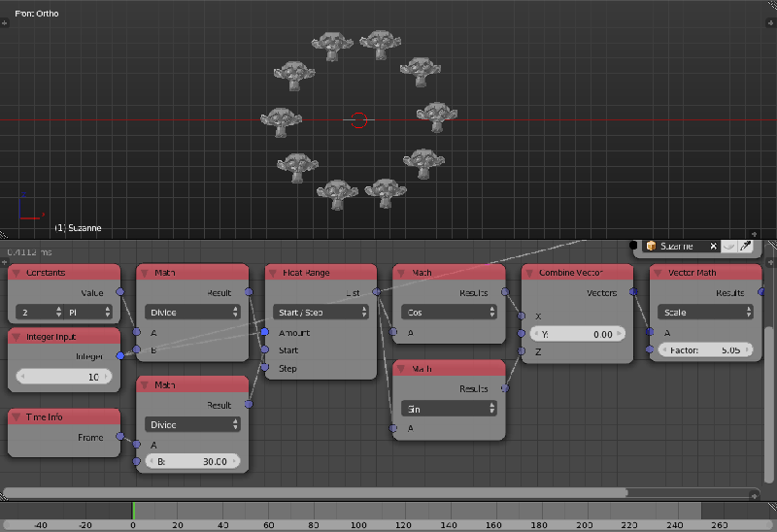Click the Results socket of the Sin node
Viewport: 777px width, 532px height.
pyautogui.click(x=505, y=388)
